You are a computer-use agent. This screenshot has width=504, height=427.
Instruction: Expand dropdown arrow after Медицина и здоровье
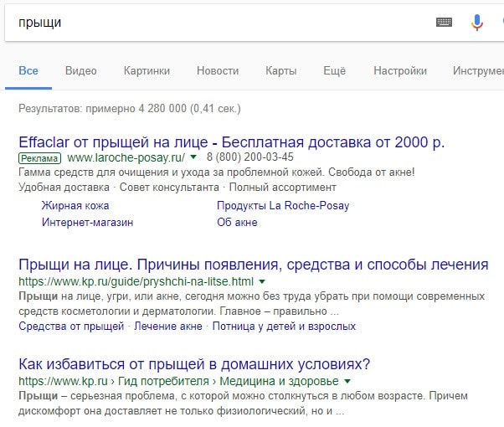coord(347,381)
